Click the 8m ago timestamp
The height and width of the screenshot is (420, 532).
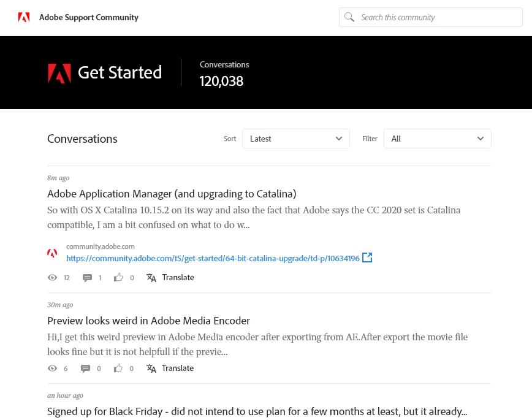[x=58, y=178]
